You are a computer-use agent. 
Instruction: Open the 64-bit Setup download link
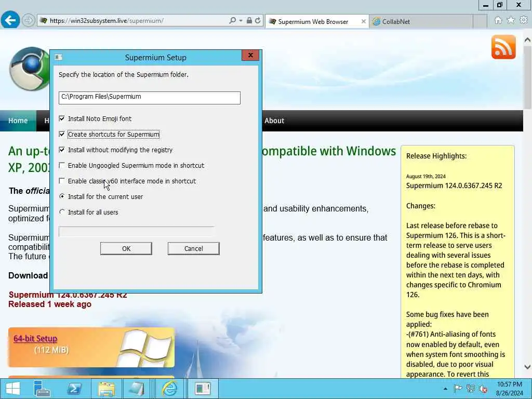[35, 338]
